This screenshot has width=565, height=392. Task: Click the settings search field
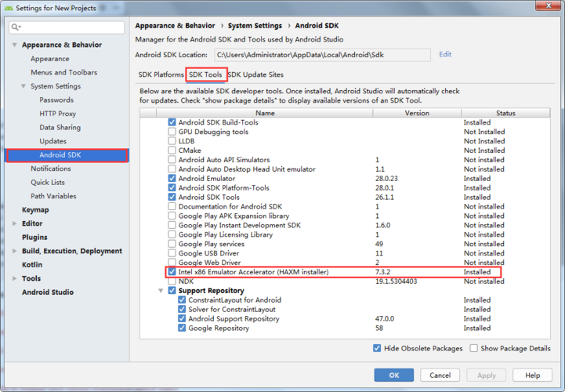[x=67, y=27]
